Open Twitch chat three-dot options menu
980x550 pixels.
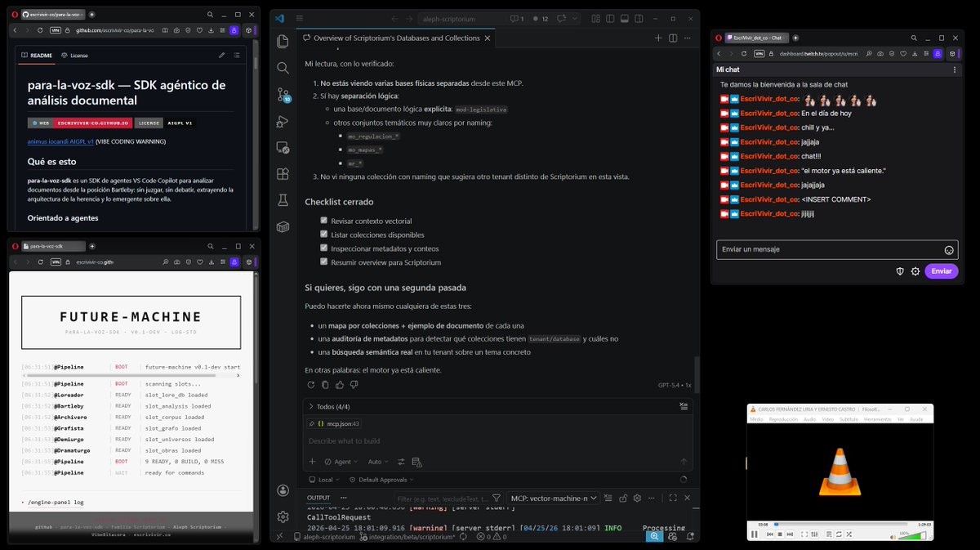coord(955,70)
